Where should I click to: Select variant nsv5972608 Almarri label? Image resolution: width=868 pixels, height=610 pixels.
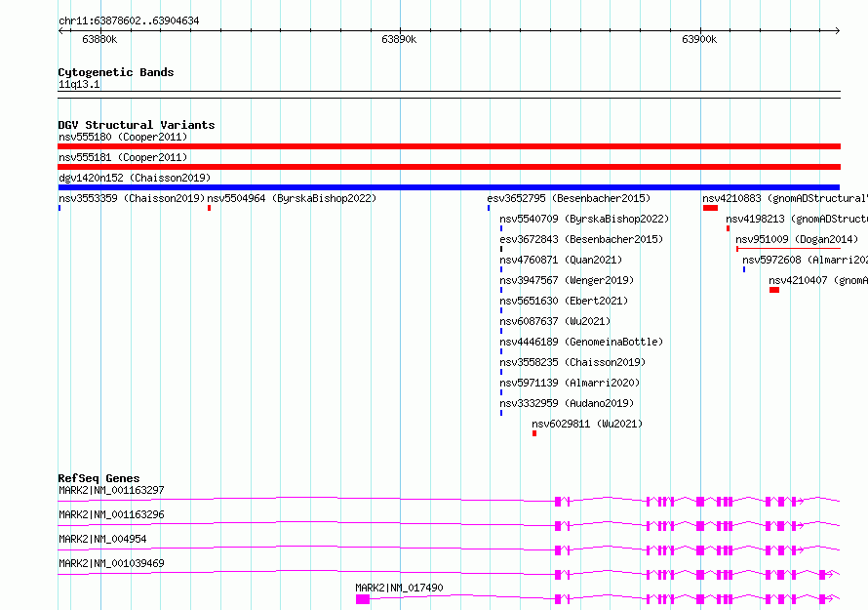pyautogui.click(x=805, y=260)
